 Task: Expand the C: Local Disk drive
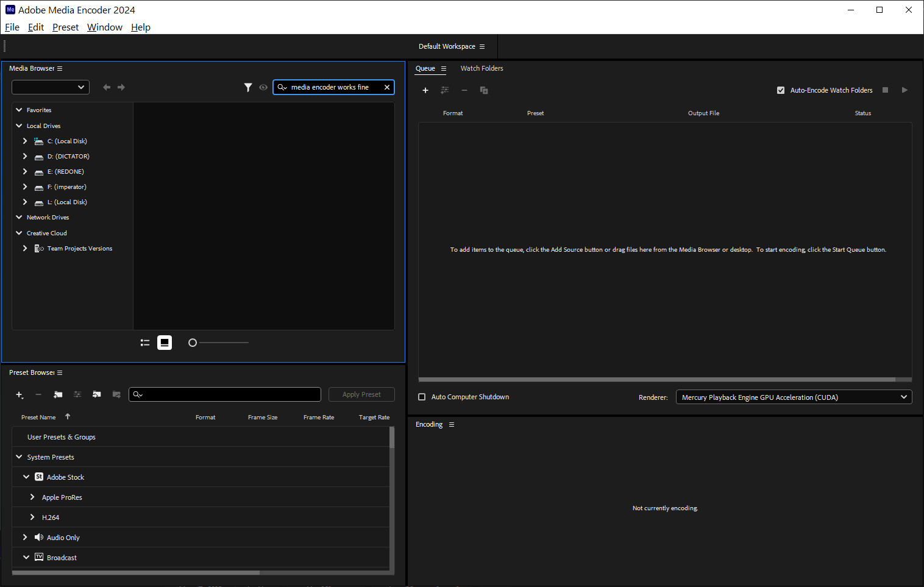(24, 141)
